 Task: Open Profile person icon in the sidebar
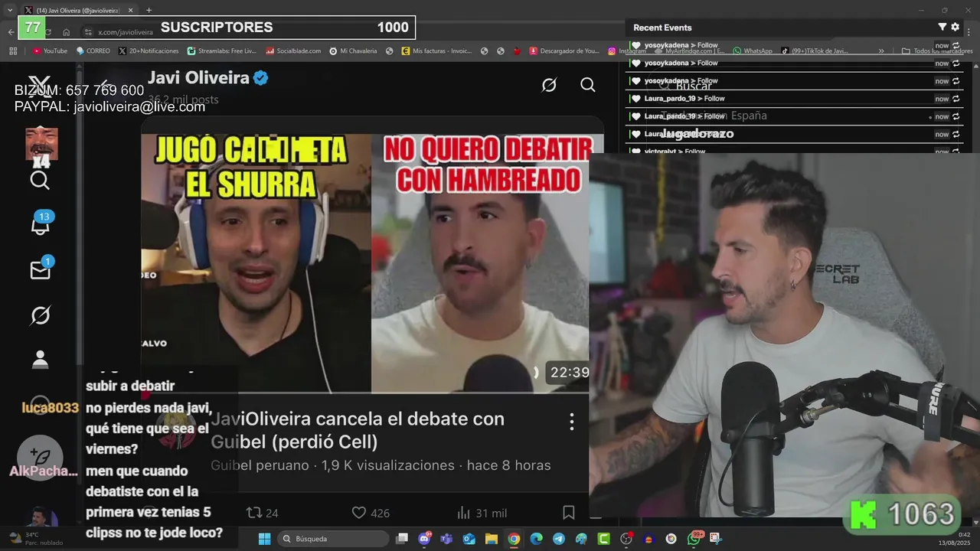[40, 360]
